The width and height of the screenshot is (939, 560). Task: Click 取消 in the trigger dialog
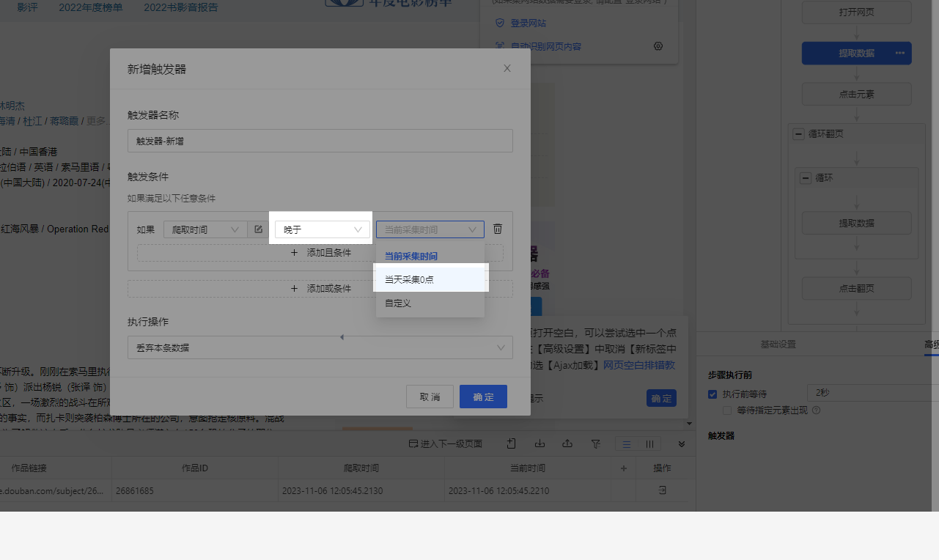430,397
